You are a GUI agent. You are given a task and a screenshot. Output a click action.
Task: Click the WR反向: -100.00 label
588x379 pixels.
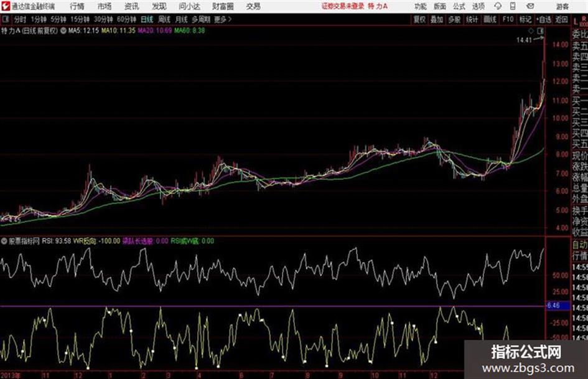[96, 241]
